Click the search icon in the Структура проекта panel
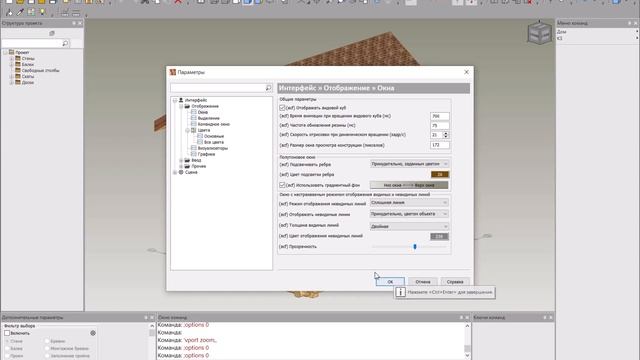Viewport: 640px width, 360px height. [65, 43]
